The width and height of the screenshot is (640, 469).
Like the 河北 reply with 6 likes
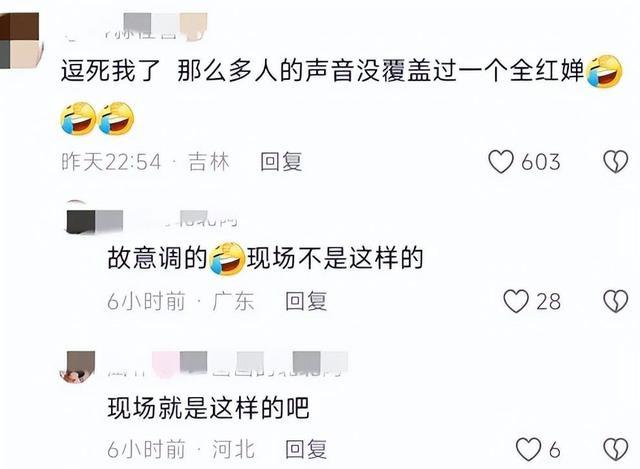(529, 449)
